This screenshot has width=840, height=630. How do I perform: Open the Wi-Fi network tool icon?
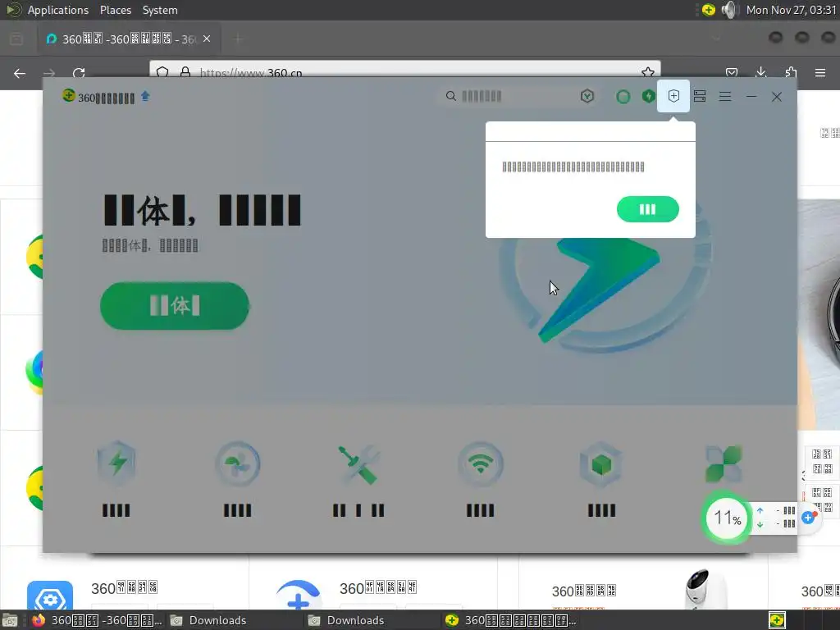coord(481,464)
